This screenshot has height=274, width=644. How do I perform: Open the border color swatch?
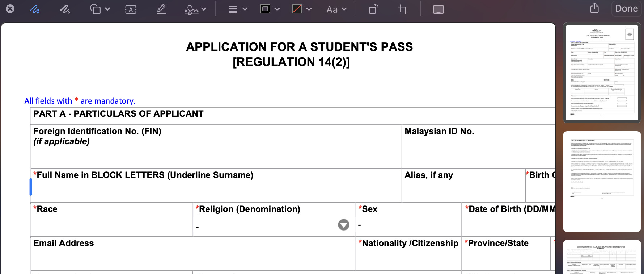pos(265,9)
